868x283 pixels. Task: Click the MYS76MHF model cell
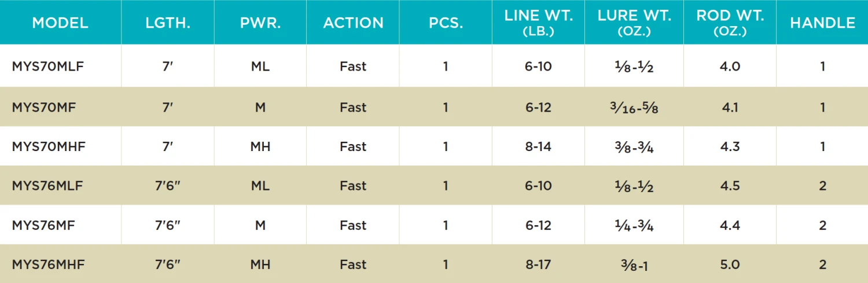click(x=49, y=265)
